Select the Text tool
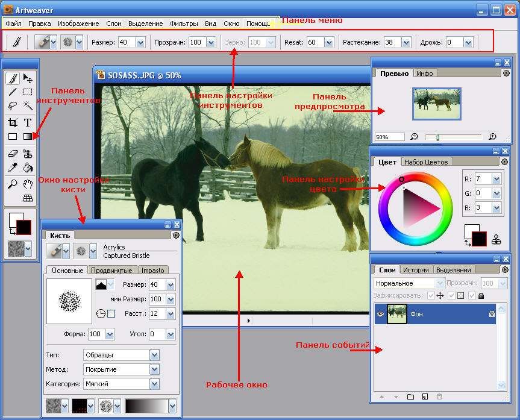Viewport: 520px width, 420px height. click(x=28, y=122)
